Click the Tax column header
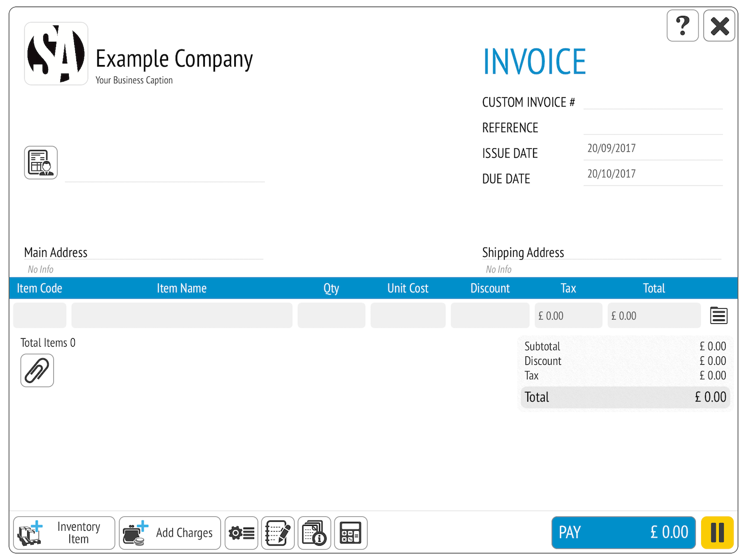This screenshot has width=747, height=560. pos(568,289)
